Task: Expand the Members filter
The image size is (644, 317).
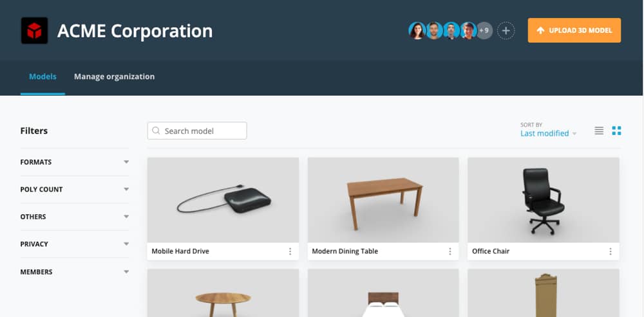Action: tap(75, 272)
